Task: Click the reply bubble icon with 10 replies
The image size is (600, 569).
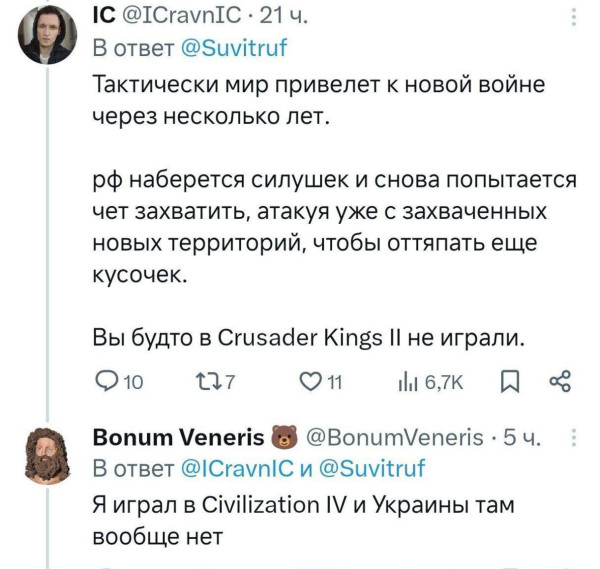Action: point(106,382)
